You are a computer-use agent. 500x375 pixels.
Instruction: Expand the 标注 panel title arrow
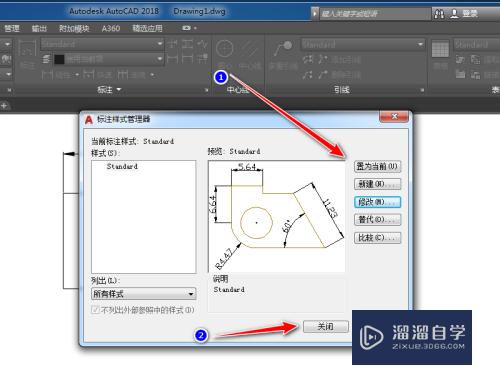click(x=119, y=89)
